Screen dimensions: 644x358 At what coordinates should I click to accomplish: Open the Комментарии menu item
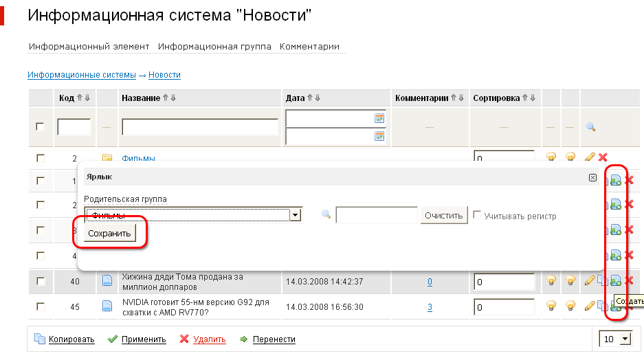(309, 47)
